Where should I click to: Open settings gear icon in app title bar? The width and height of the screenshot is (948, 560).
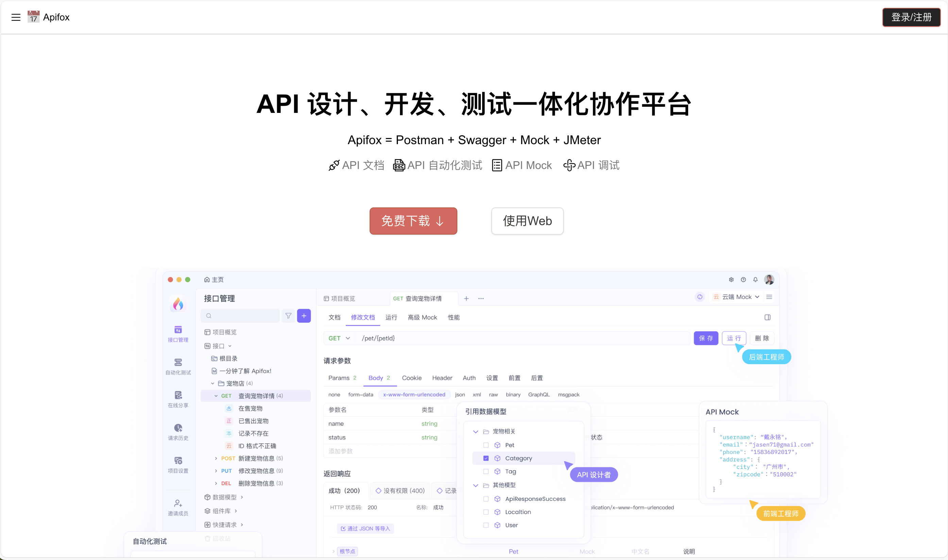pyautogui.click(x=731, y=279)
